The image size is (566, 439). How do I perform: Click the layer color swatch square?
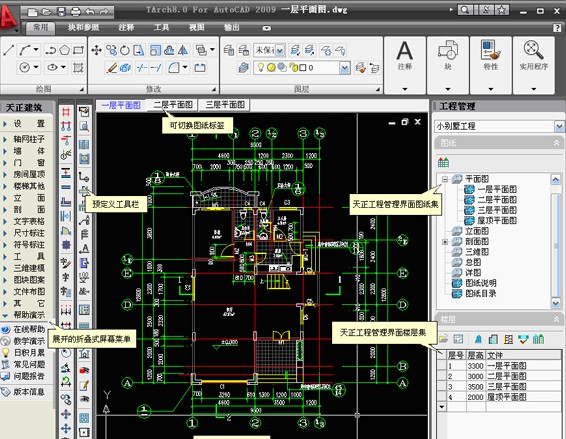(302, 68)
